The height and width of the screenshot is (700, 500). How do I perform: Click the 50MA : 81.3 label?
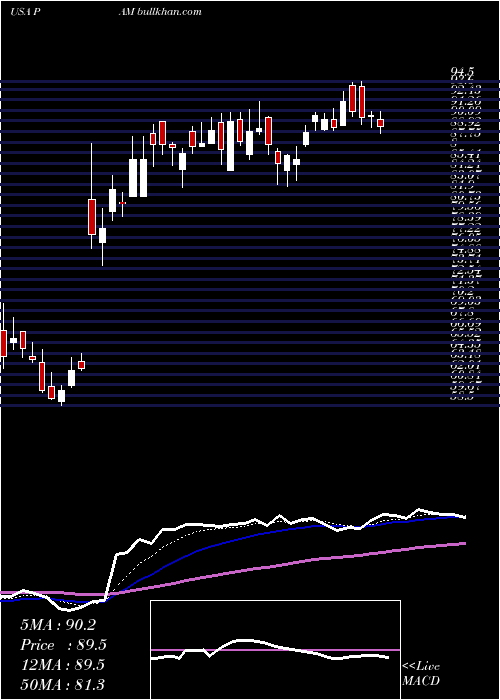(x=62, y=684)
